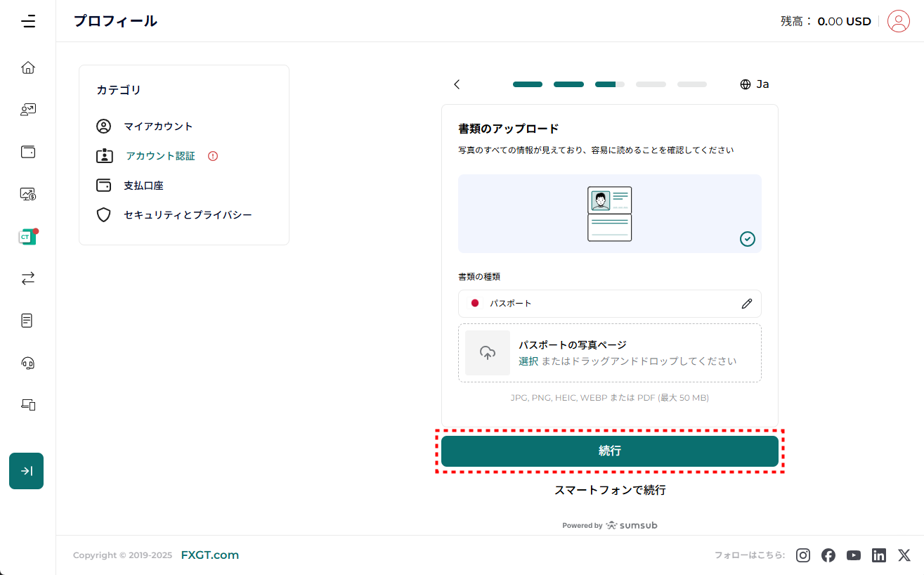Viewport: 924px width, 575px height.
Task: Select マイアカウント category
Action: tap(158, 127)
